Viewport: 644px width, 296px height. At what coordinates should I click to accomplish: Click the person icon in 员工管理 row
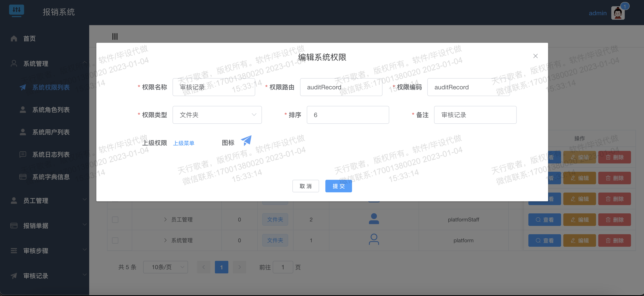pyautogui.click(x=374, y=219)
